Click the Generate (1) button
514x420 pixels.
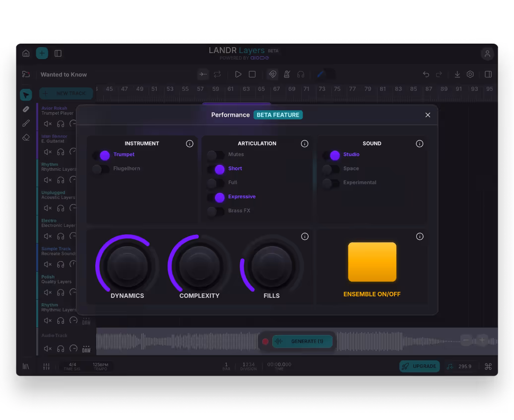pyautogui.click(x=302, y=341)
